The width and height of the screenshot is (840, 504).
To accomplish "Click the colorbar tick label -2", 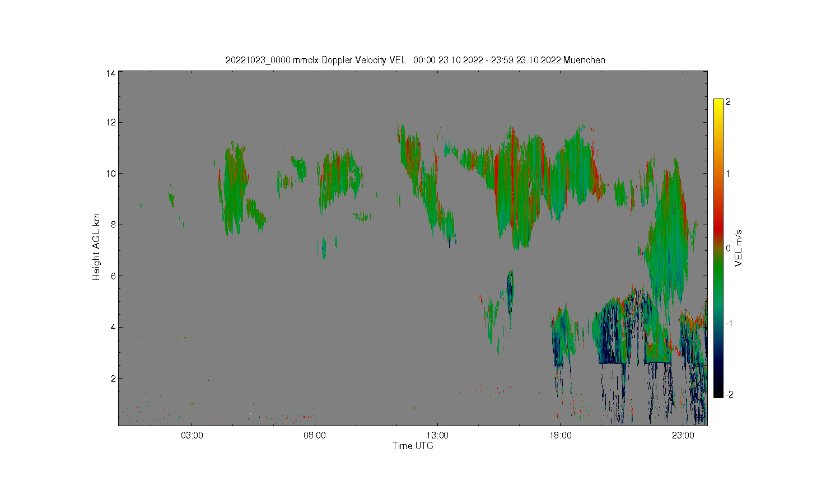I will pyautogui.click(x=730, y=394).
